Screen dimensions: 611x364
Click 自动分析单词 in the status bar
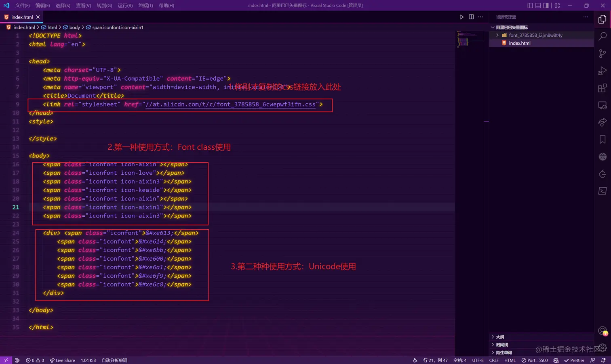click(114, 360)
